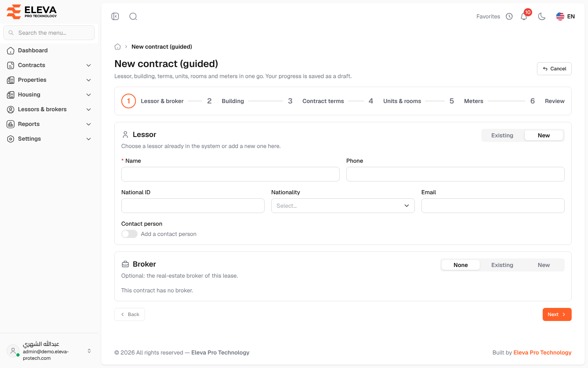Select New in the Lessor toggle
The width and height of the screenshot is (588, 368).
tap(544, 135)
